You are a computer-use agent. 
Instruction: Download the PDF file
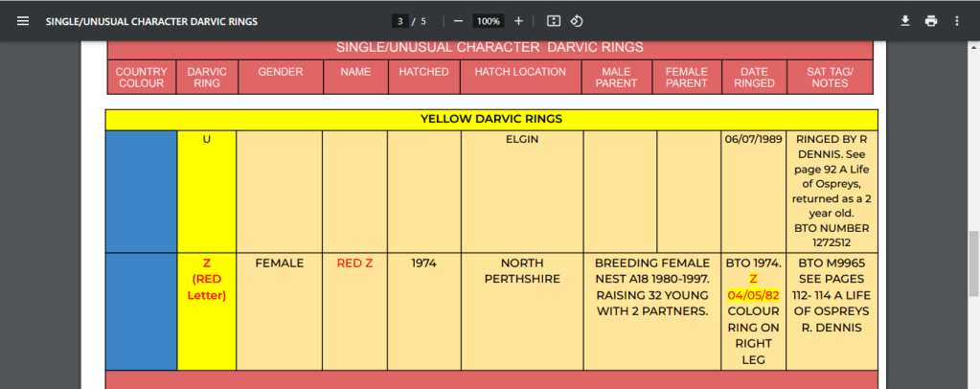pos(904,21)
